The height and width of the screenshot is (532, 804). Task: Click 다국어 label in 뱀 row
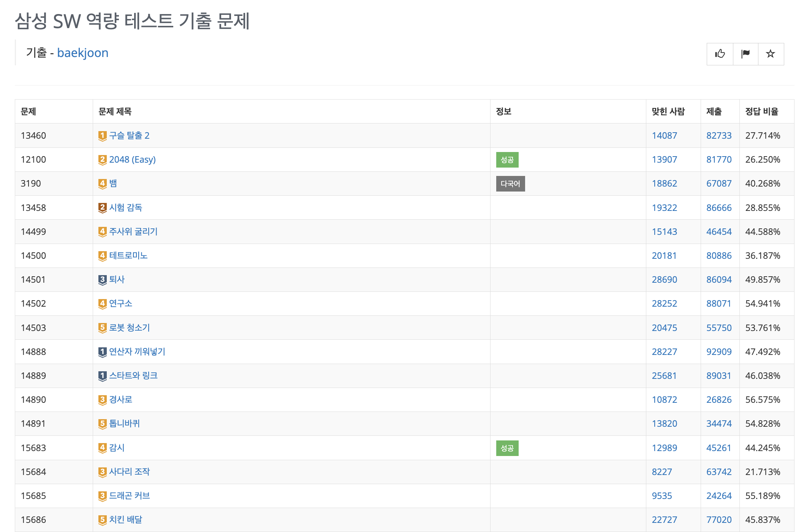[x=510, y=184]
